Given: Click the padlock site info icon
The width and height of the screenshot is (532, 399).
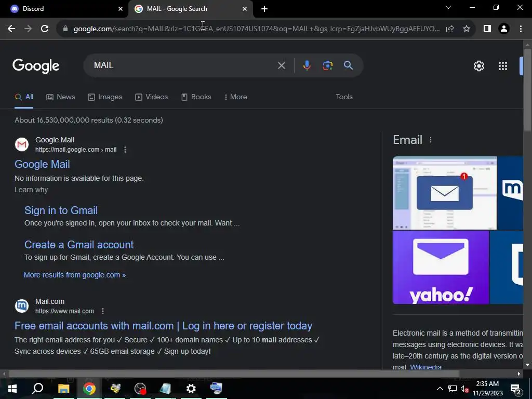Looking at the screenshot, I should point(65,29).
